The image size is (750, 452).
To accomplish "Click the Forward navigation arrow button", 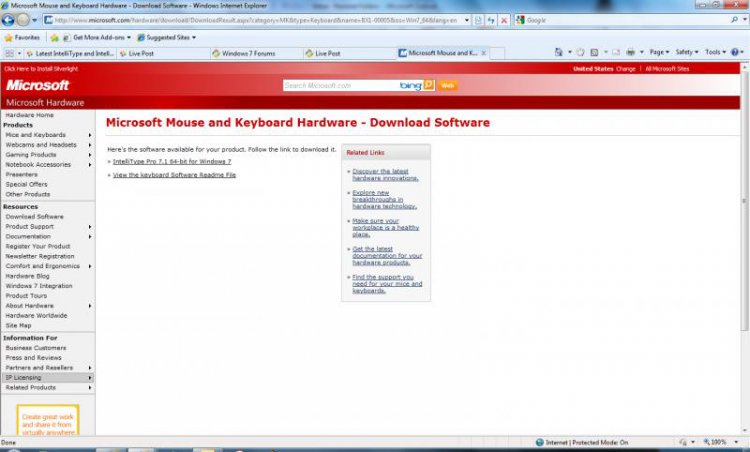I will [x=23, y=20].
